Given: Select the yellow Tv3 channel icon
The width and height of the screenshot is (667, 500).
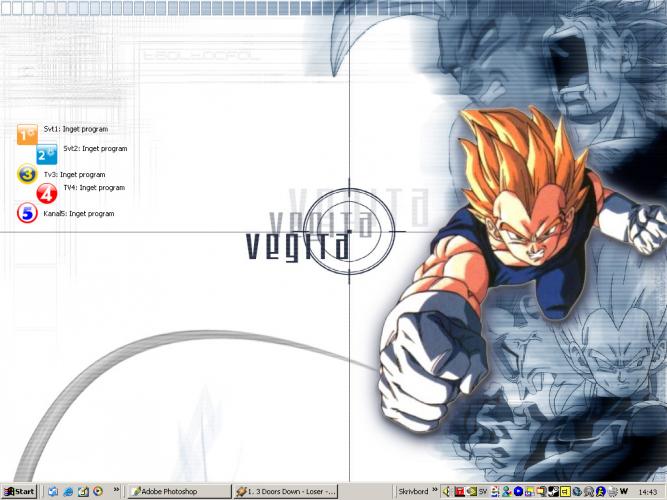Looking at the screenshot, I should [x=27, y=174].
